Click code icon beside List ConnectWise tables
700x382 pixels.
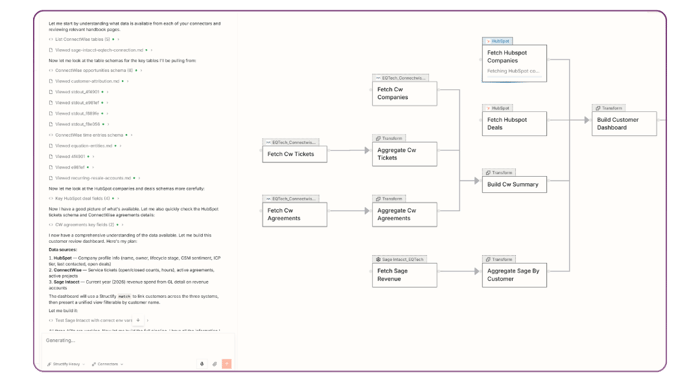tap(51, 39)
